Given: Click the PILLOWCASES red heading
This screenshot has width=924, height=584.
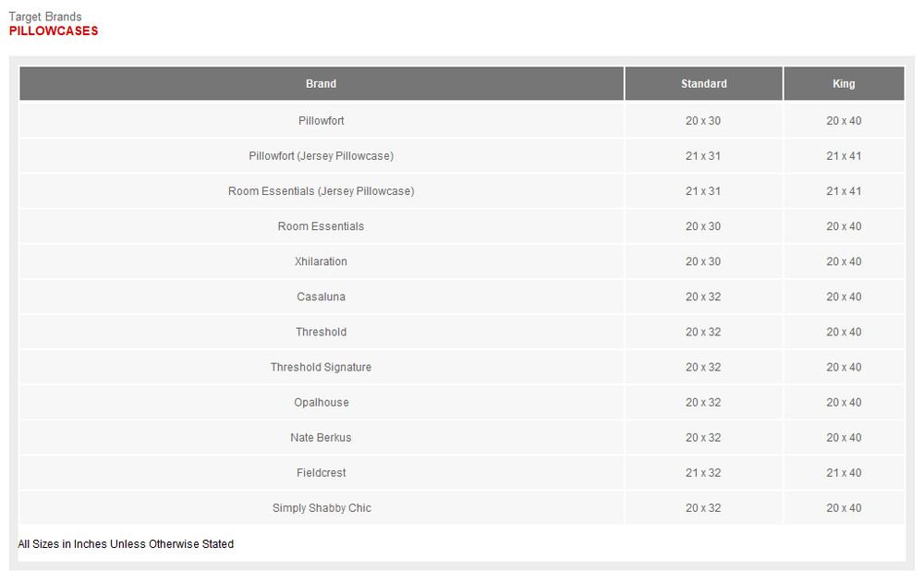Looking at the screenshot, I should [x=54, y=31].
